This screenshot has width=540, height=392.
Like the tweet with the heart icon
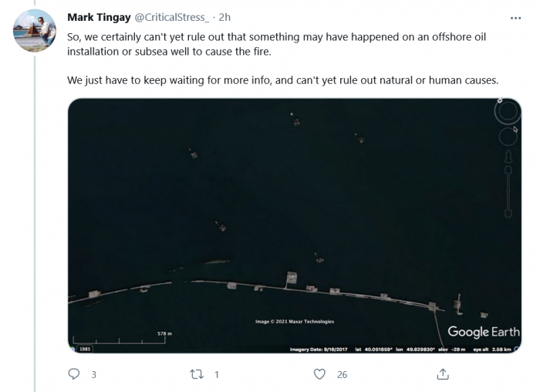pyautogui.click(x=319, y=375)
